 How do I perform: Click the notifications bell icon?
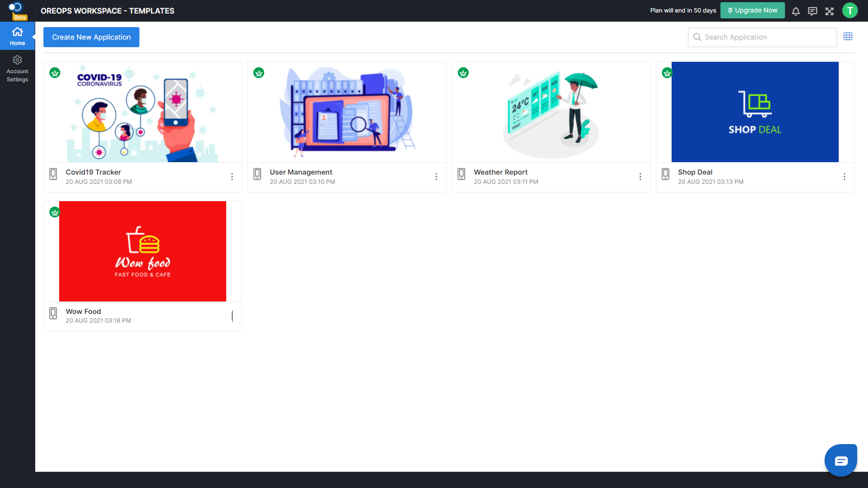[796, 11]
